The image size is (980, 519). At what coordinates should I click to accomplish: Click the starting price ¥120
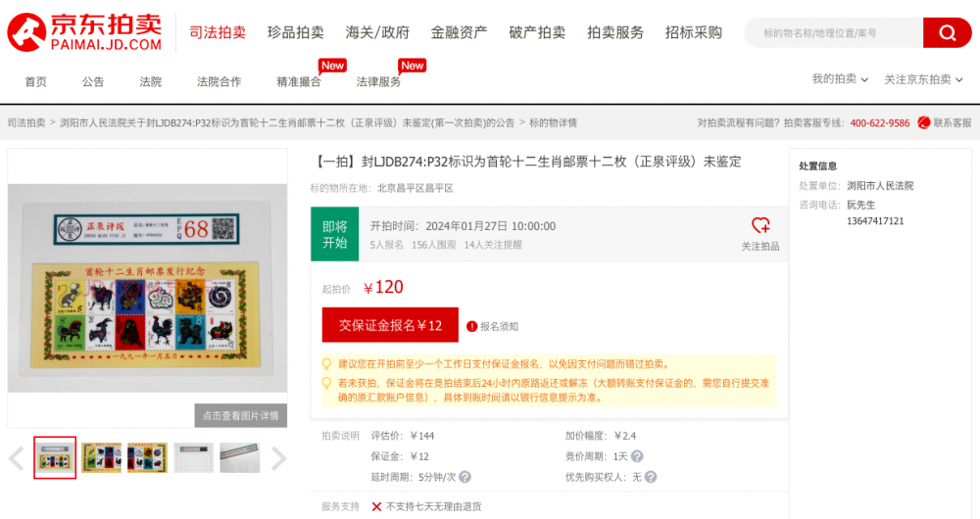(383, 287)
